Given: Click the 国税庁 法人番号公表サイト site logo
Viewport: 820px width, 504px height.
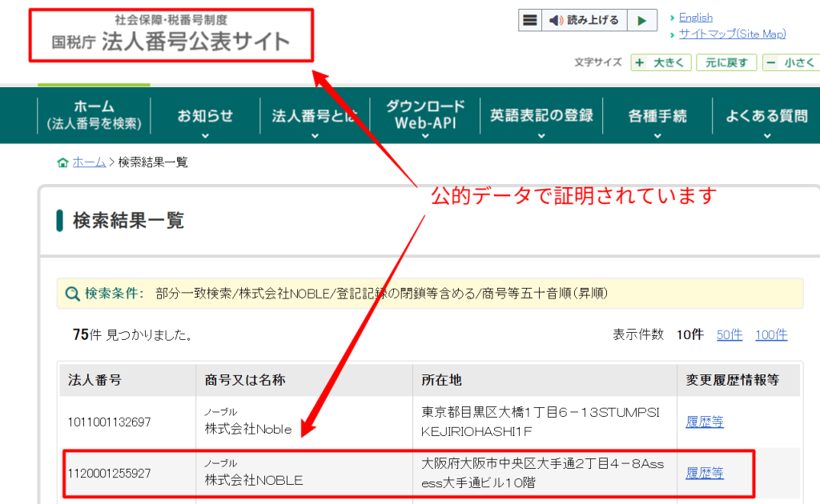Looking at the screenshot, I should [x=168, y=34].
